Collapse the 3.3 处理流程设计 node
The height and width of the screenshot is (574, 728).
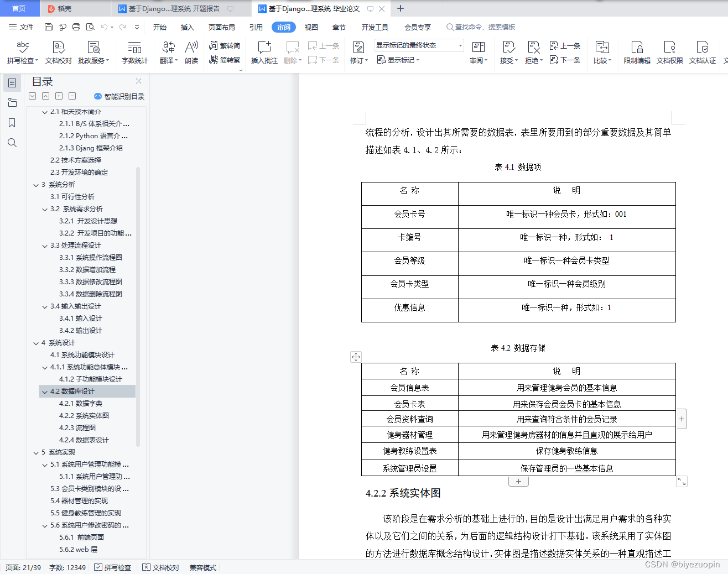[x=45, y=246]
